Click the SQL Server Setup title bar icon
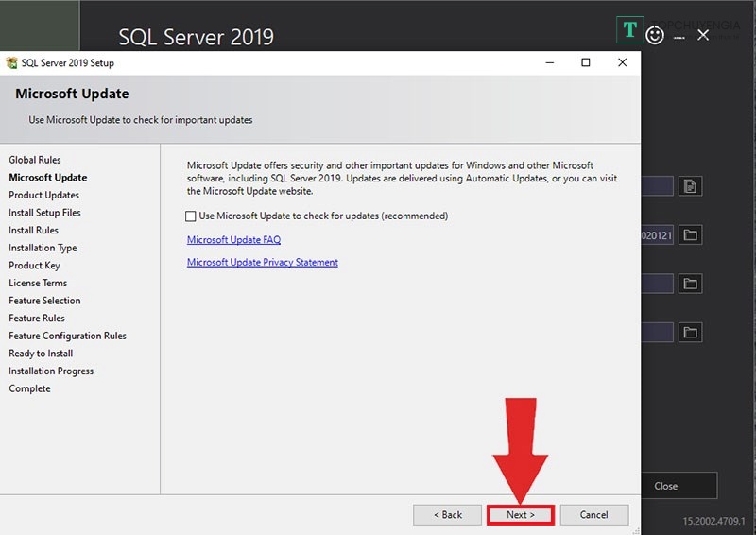Screen dimensions: 756x535 click(x=11, y=63)
